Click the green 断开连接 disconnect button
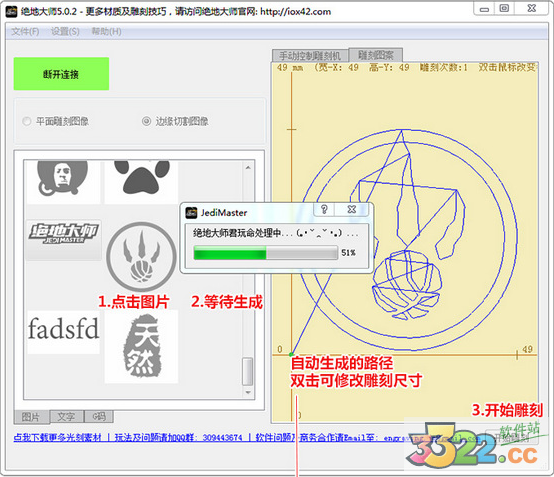Viewport: 554px width, 477px height. [x=61, y=74]
